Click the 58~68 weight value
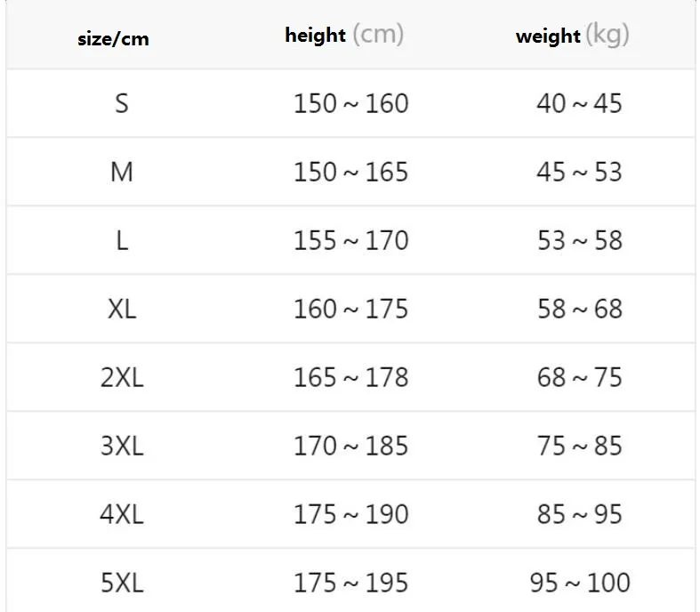This screenshot has height=612, width=700. click(x=579, y=309)
